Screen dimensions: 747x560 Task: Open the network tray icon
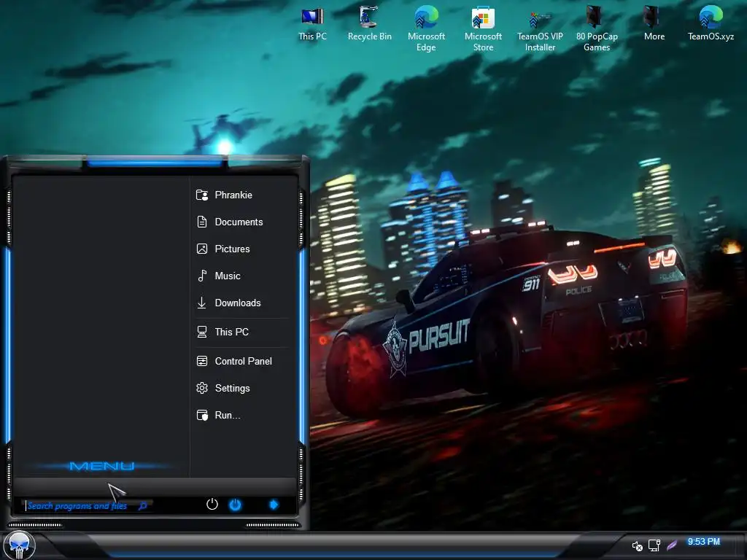[x=654, y=545]
